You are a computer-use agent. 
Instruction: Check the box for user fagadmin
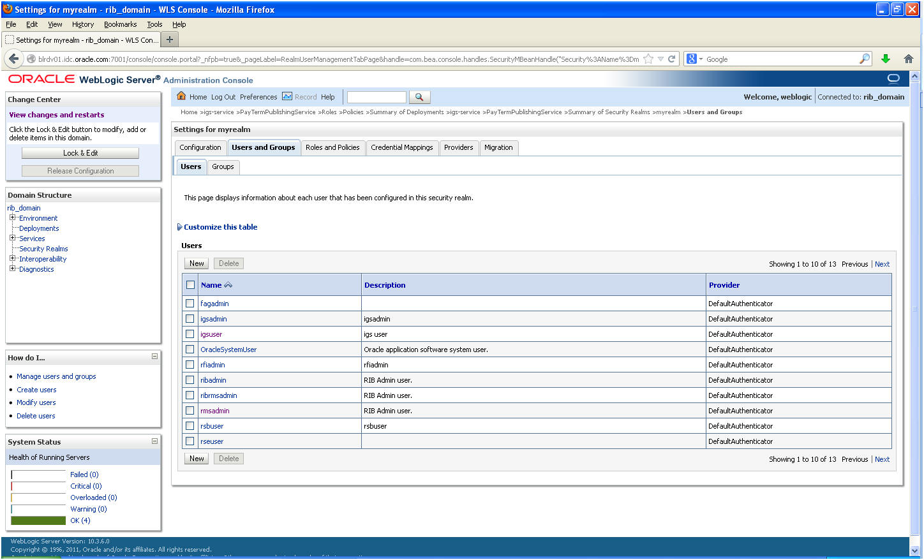[x=190, y=304]
